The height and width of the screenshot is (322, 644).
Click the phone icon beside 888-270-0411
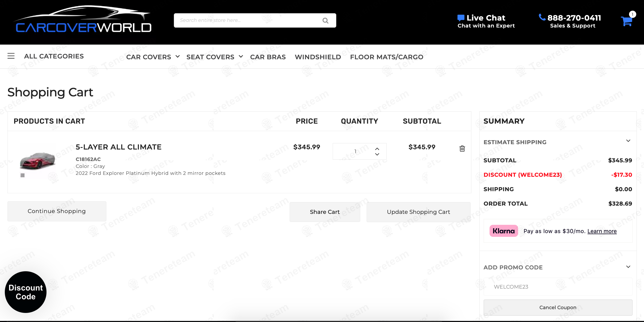(x=542, y=17)
